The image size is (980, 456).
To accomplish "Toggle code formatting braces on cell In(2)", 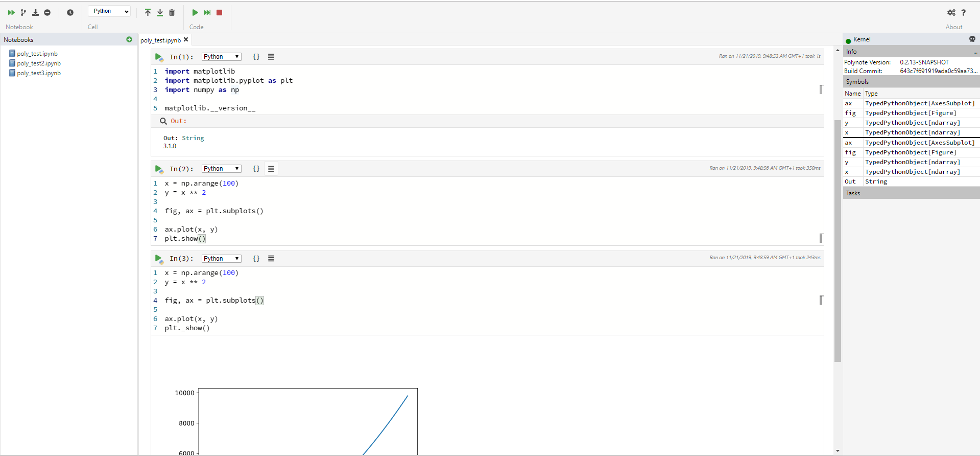I will pyautogui.click(x=256, y=168).
